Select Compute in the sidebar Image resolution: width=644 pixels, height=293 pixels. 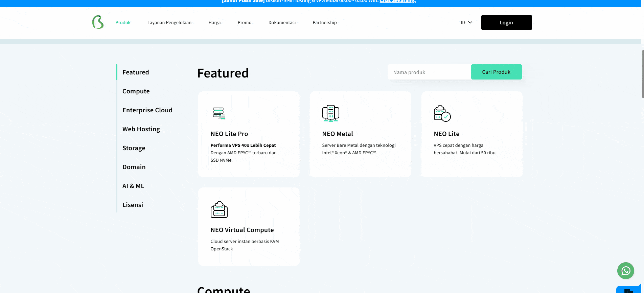point(136,91)
